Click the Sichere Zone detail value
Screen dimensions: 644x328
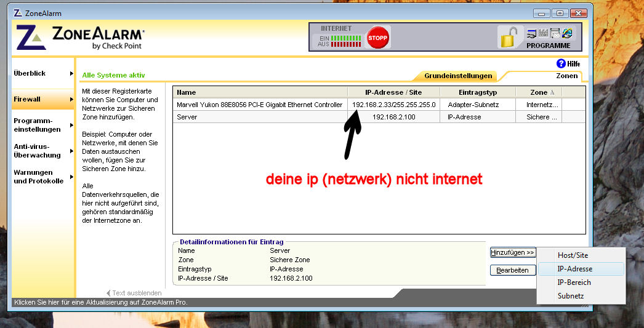pyautogui.click(x=289, y=260)
